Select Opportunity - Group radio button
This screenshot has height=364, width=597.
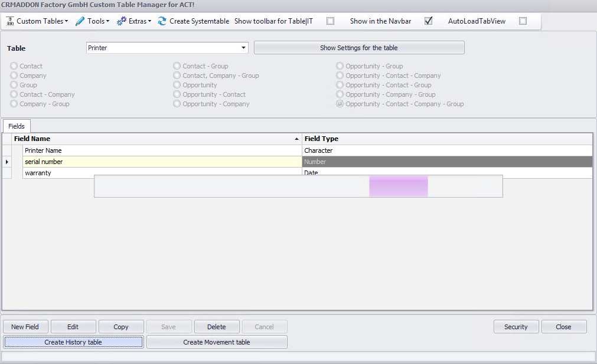click(340, 66)
